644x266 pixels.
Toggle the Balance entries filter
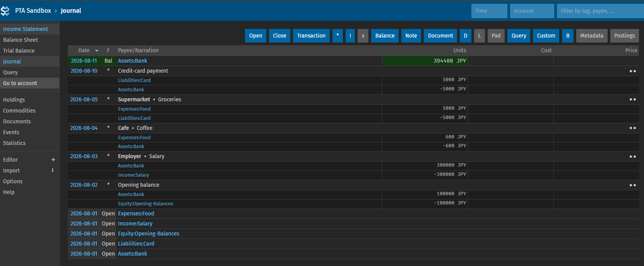point(385,36)
